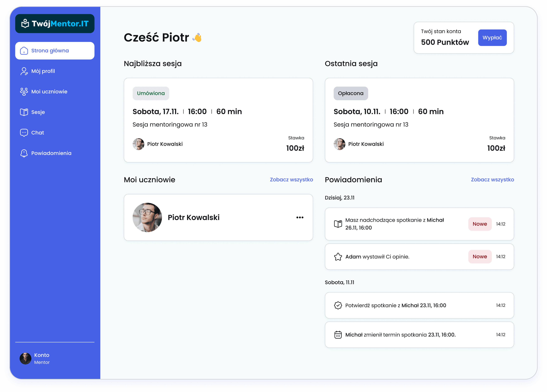The width and height of the screenshot is (547, 392).
Task: Click book icon in upcoming meeting notification
Action: pyautogui.click(x=338, y=224)
